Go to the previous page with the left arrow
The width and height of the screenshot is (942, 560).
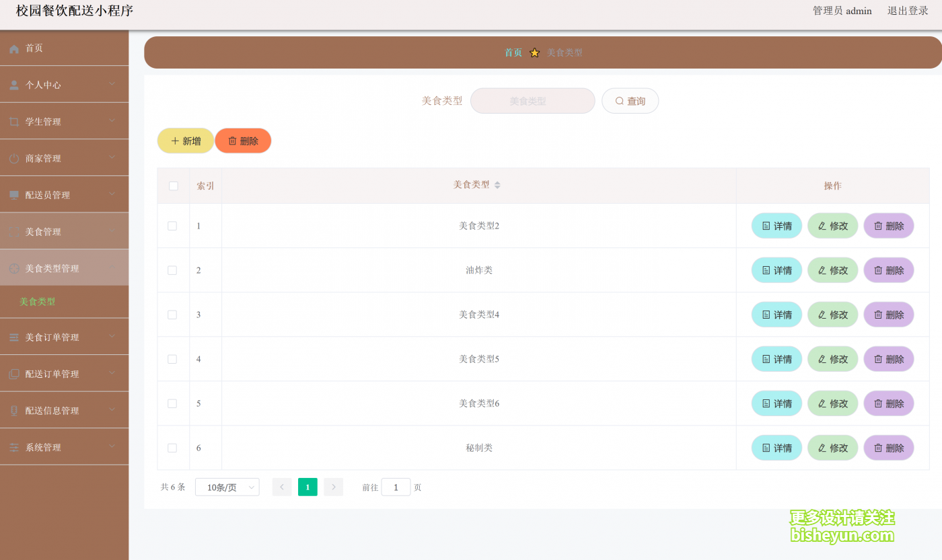coord(282,487)
